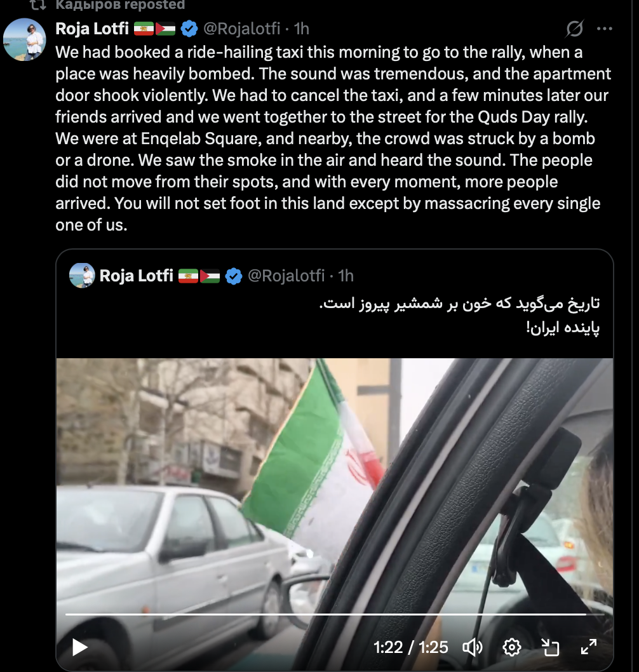Viewport: 639px width, 672px height.
Task: Click the verified badge on main post
Action: (x=189, y=29)
